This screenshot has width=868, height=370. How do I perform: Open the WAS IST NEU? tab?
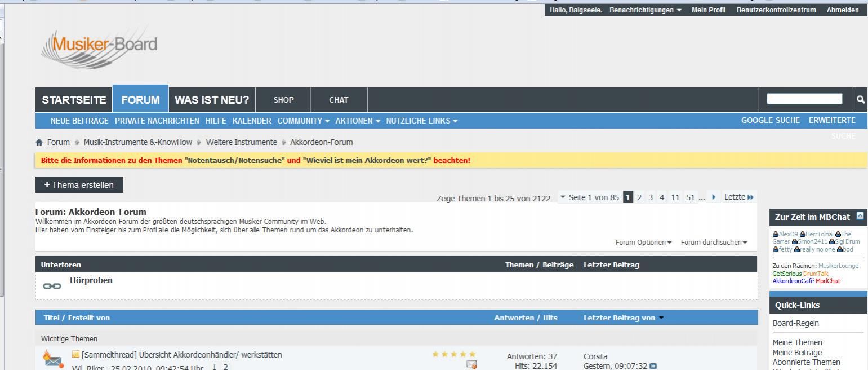click(x=212, y=100)
